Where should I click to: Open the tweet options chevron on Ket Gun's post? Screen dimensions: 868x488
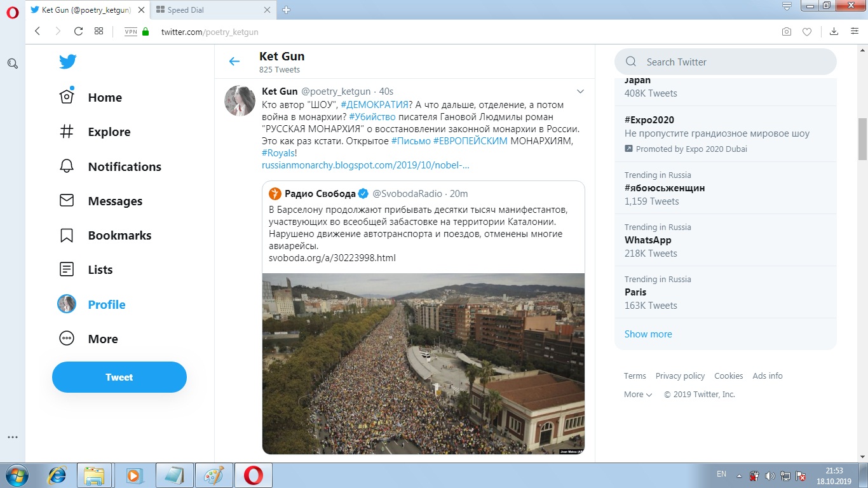[580, 91]
